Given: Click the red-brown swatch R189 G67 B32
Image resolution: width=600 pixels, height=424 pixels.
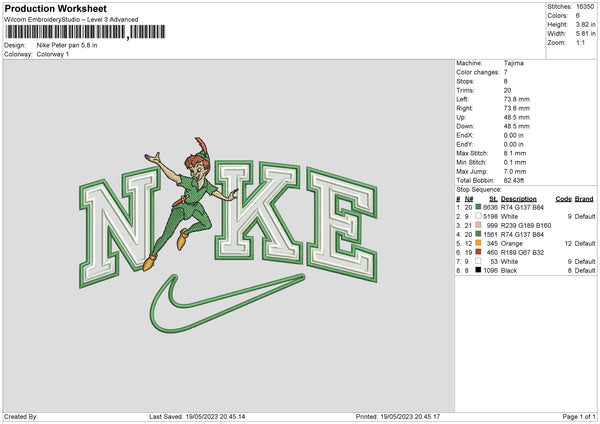Looking at the screenshot, I should (478, 252).
